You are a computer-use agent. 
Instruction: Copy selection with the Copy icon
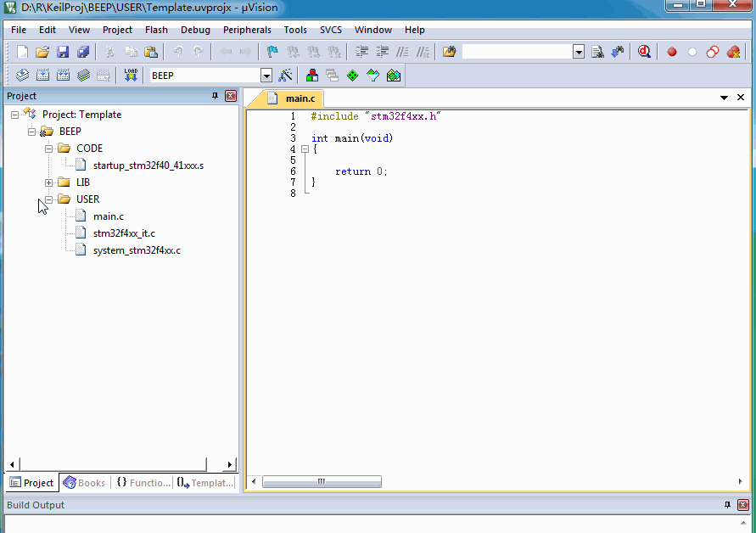131,52
